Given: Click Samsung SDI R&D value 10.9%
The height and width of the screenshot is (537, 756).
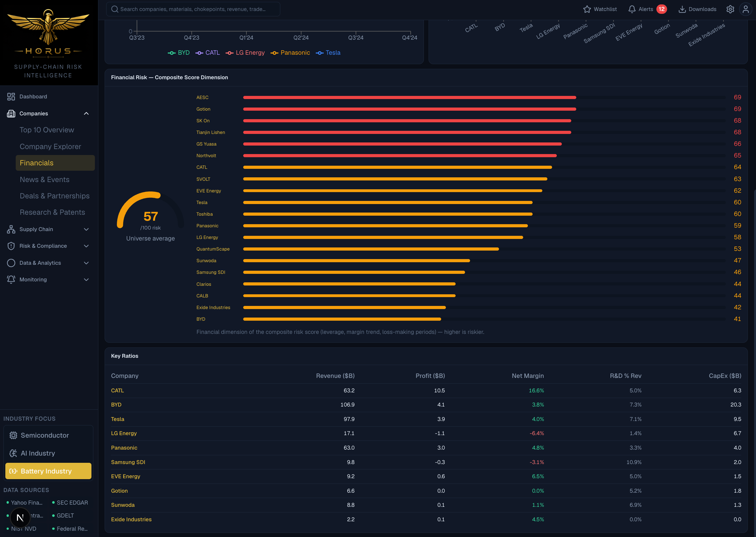Looking at the screenshot, I should 634,462.
